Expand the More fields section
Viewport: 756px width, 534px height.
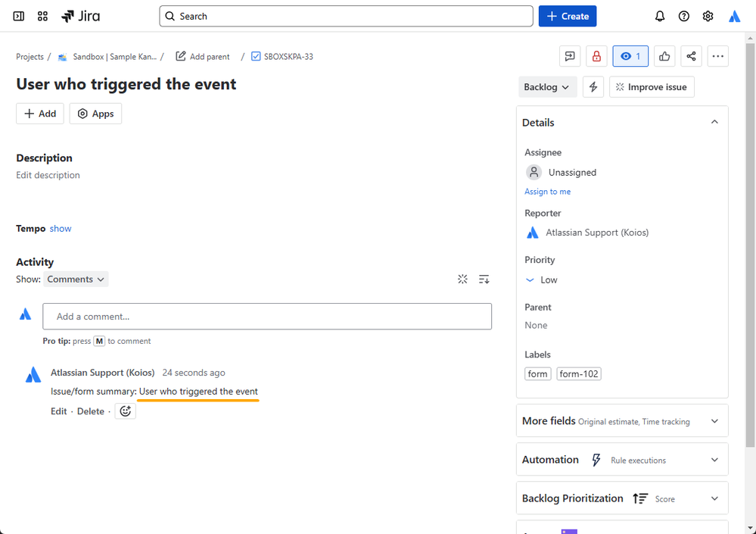pyautogui.click(x=714, y=421)
